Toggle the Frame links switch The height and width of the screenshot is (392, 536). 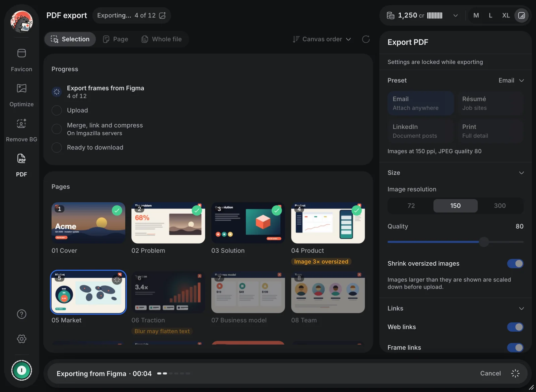point(515,347)
